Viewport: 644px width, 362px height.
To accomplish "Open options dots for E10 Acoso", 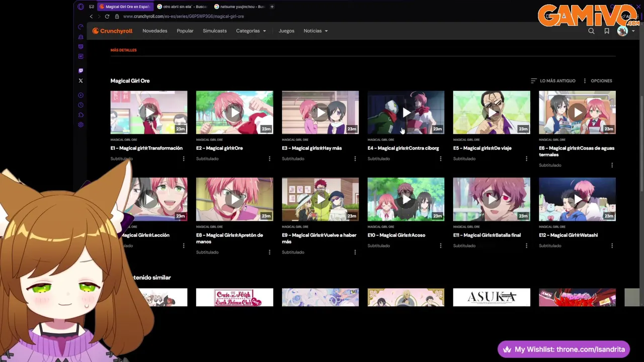I will [x=441, y=246].
